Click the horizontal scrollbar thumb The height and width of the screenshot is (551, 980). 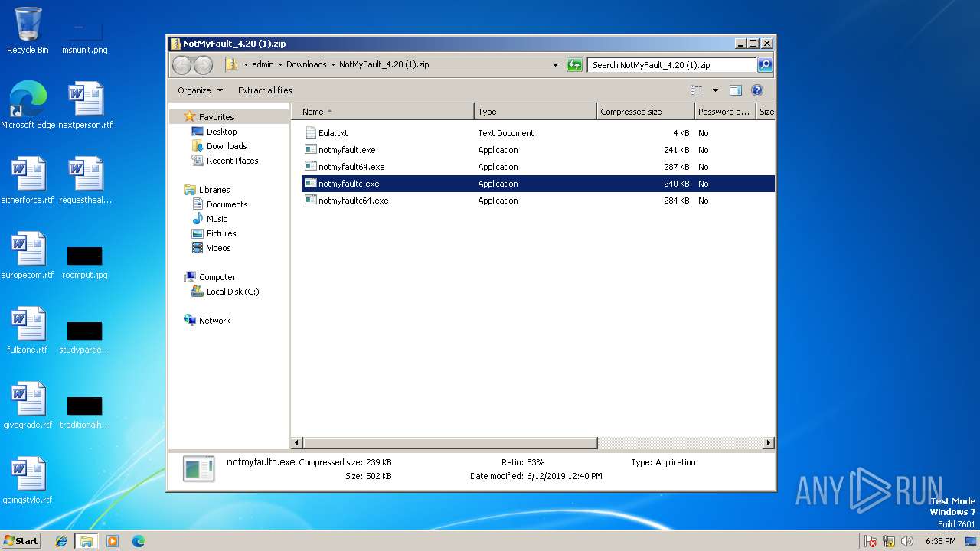point(450,443)
